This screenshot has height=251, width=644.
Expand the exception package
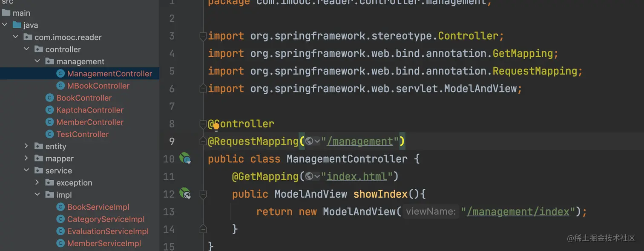point(37,183)
